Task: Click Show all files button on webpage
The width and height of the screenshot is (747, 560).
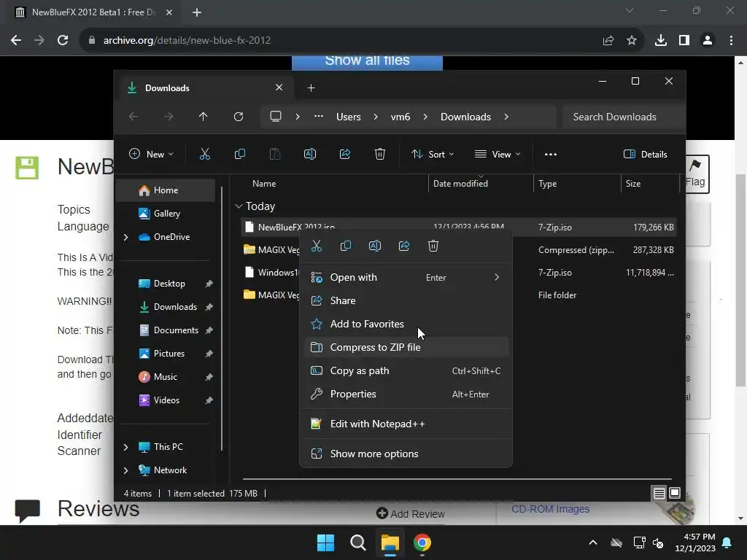Action: (x=368, y=63)
